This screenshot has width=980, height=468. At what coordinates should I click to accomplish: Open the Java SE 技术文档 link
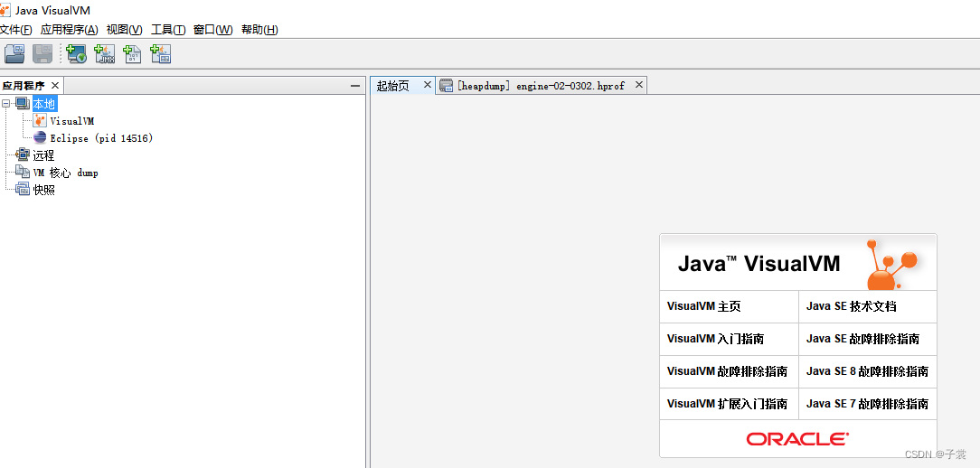point(852,306)
